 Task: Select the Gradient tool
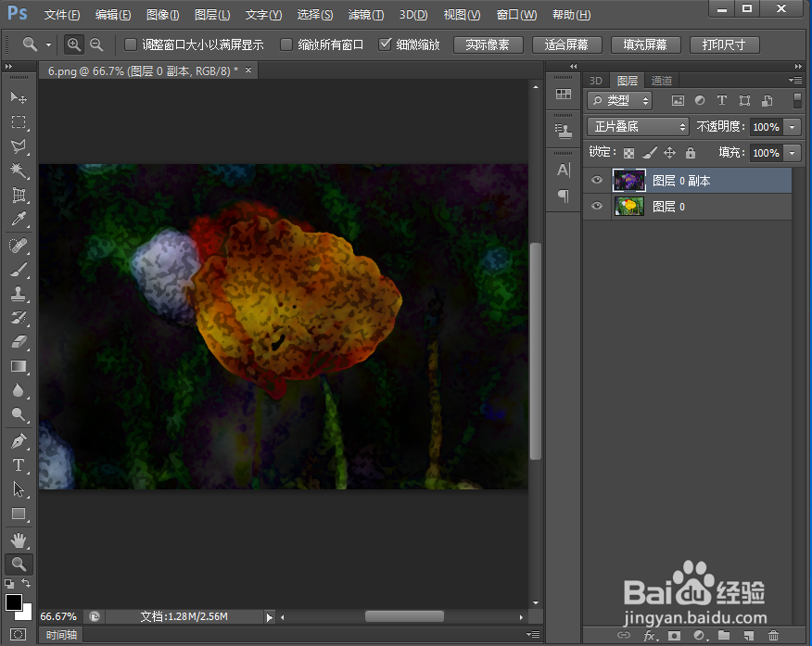click(x=19, y=366)
